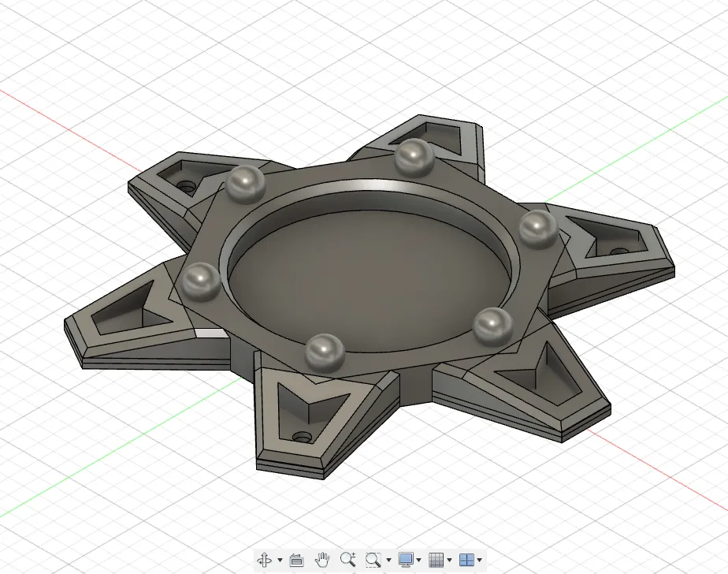Expand the Grid and Snaps dropdown arrow
The height and width of the screenshot is (574, 728).
449,560
